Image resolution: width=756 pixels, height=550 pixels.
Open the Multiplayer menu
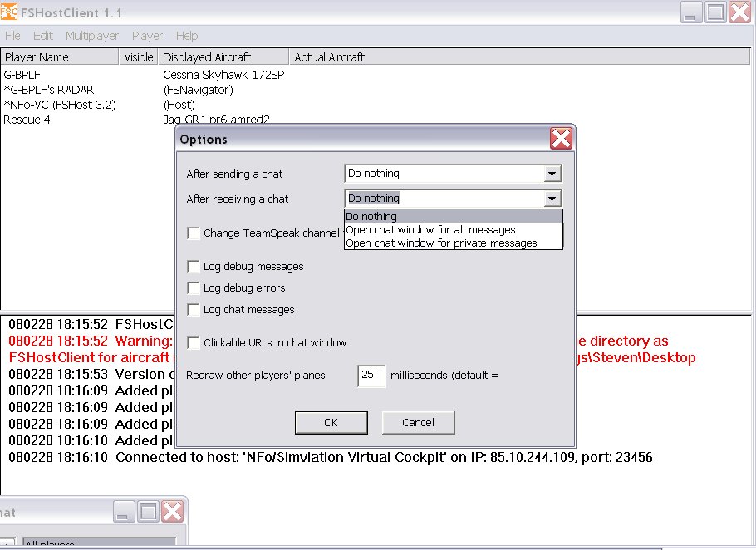pyautogui.click(x=92, y=36)
